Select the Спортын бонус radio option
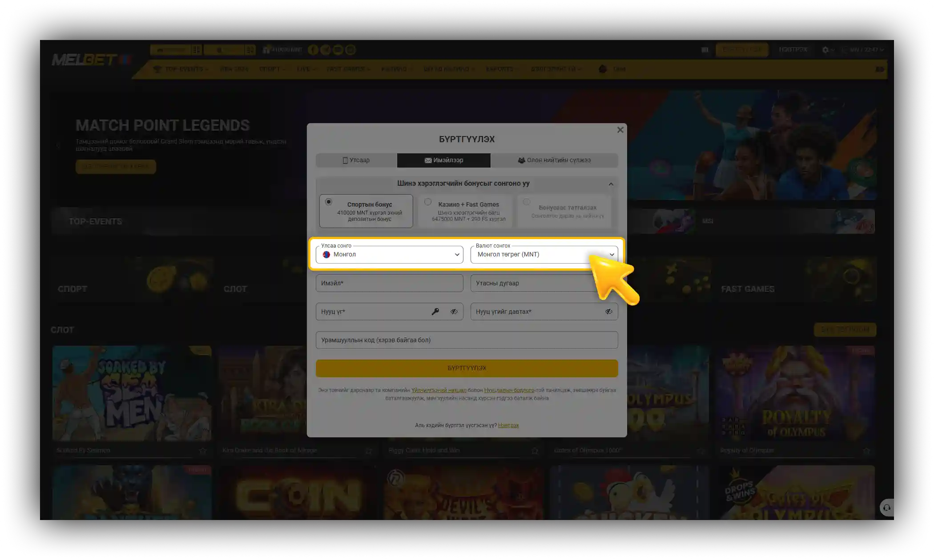The width and height of the screenshot is (934, 560). point(328,202)
